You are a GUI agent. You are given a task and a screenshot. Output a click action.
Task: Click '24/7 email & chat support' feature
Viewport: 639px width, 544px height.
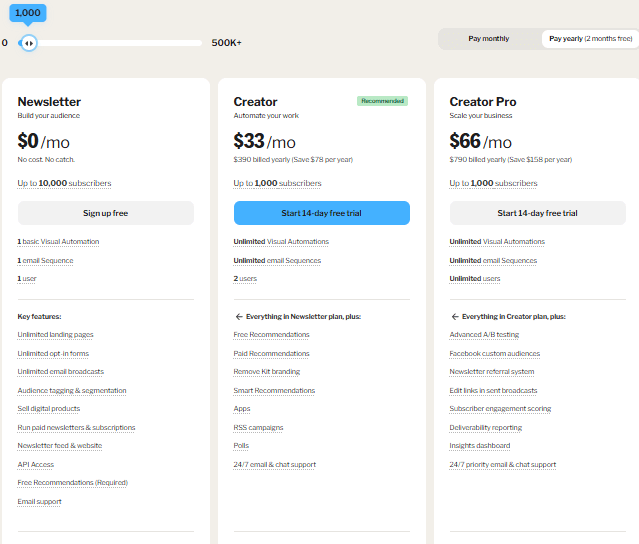[x=275, y=465]
